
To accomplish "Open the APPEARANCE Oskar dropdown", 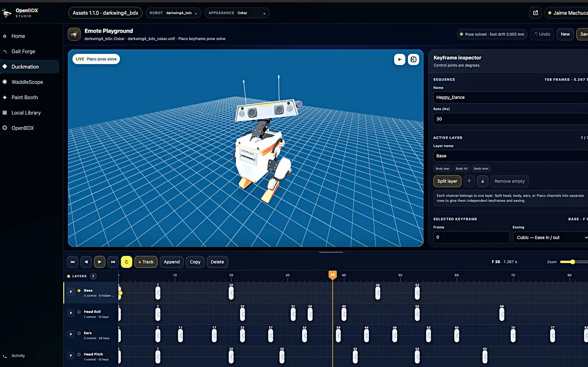I will pos(237,13).
